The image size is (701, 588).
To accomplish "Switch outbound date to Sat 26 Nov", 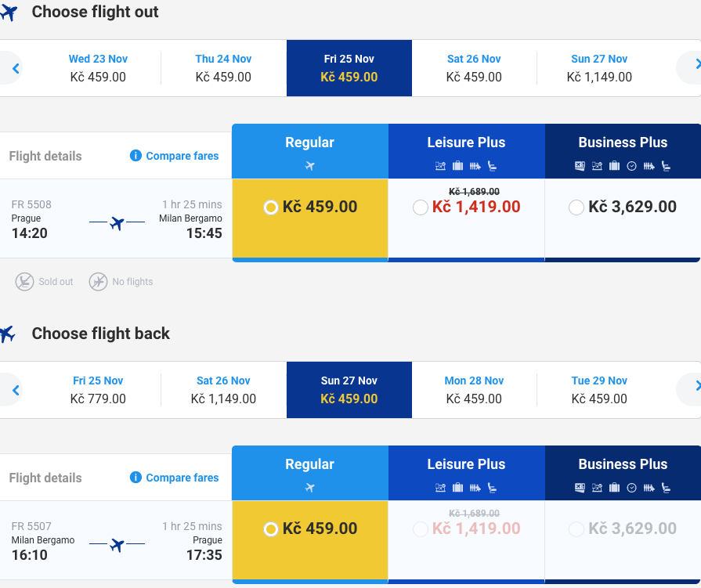I will click(x=474, y=68).
